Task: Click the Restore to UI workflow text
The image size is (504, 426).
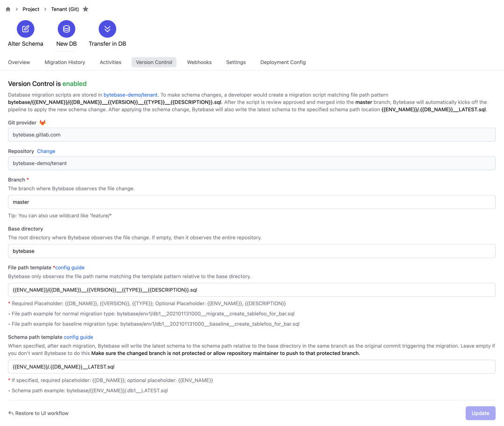Action: pyautogui.click(x=42, y=413)
